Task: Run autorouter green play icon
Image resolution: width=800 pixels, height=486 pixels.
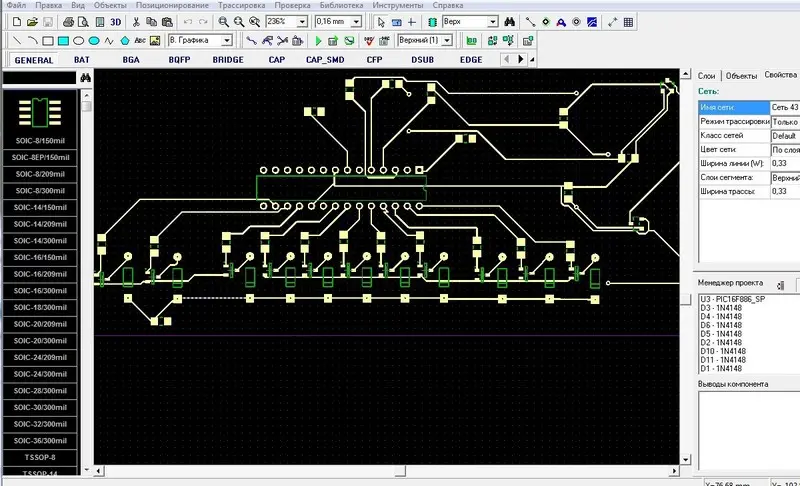Action: pyautogui.click(x=318, y=41)
